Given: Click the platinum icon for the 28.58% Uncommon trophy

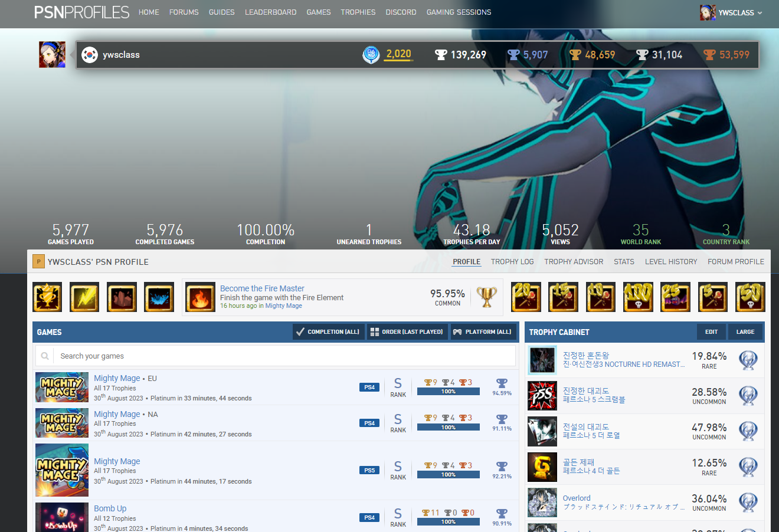Looking at the screenshot, I should click(x=748, y=396).
